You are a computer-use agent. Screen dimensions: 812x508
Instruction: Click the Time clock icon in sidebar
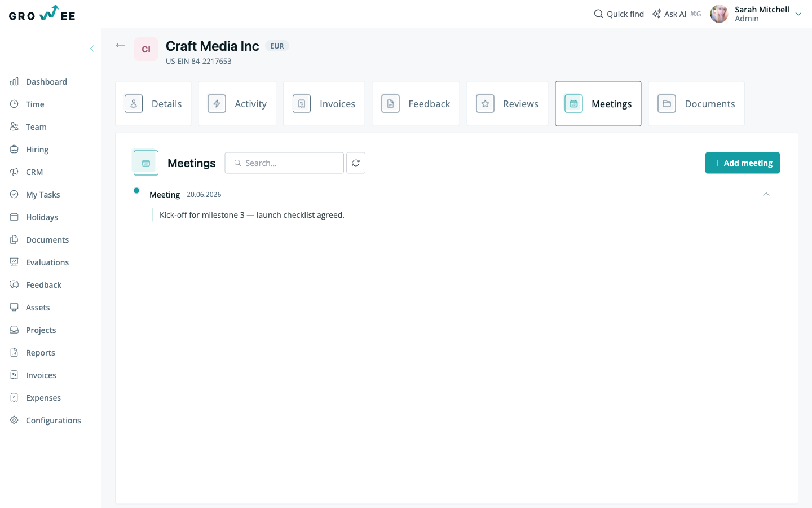coord(14,104)
